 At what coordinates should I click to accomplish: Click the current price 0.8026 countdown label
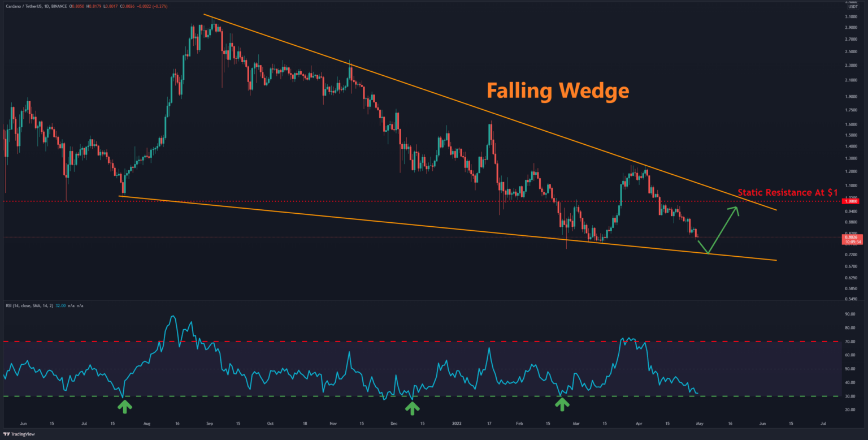[850, 240]
